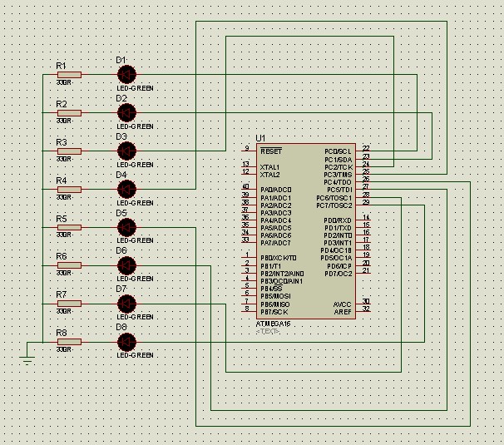Click the 330R value under R8
The width and height of the screenshot is (504, 445).
[x=64, y=349]
